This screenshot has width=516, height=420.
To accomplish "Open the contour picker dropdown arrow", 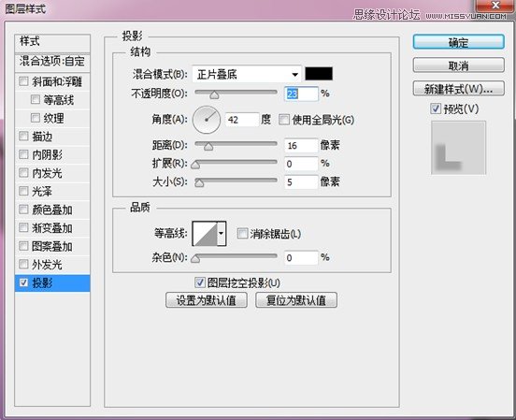I will click(x=222, y=234).
